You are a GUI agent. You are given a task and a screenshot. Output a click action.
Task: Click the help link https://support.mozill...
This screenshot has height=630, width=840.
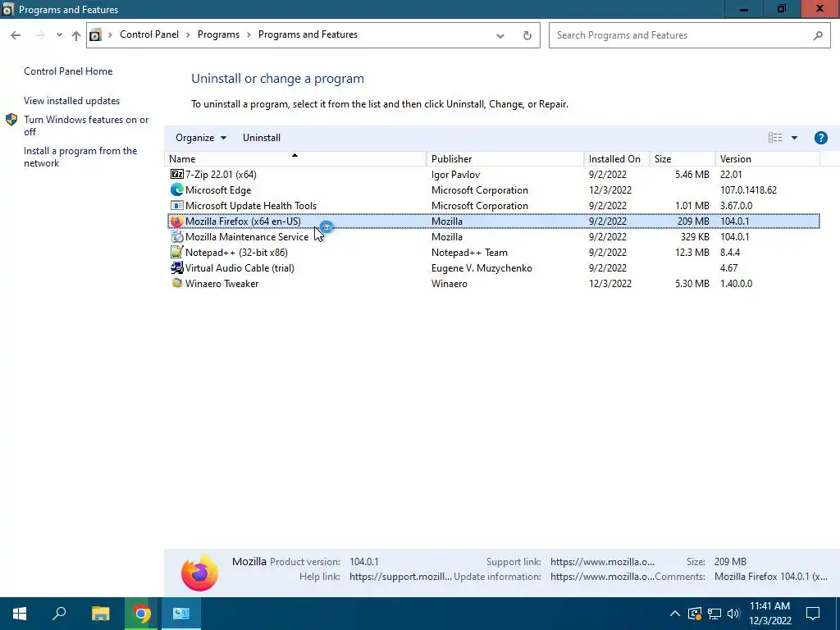(x=400, y=577)
